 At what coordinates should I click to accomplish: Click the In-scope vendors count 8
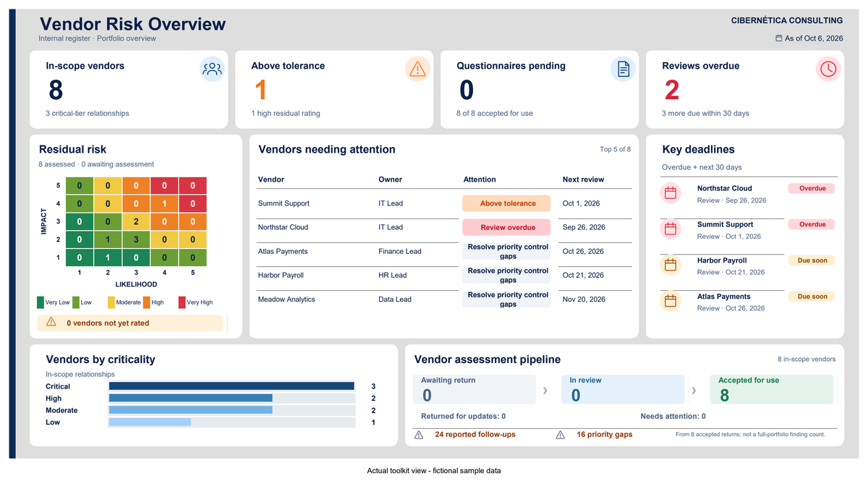click(x=56, y=90)
